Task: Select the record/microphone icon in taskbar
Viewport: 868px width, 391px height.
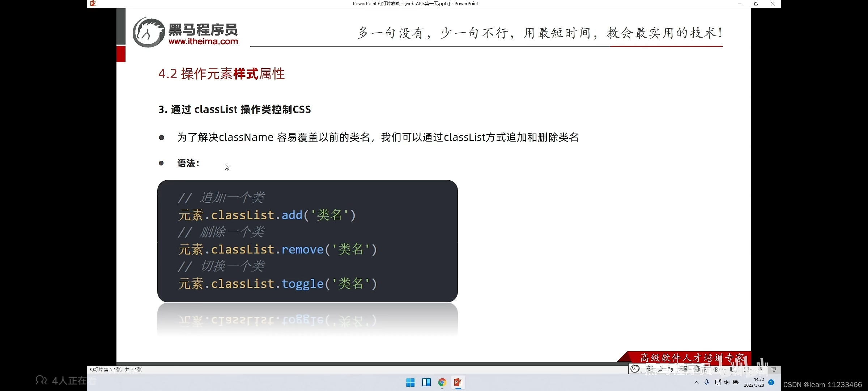Action: 709,382
